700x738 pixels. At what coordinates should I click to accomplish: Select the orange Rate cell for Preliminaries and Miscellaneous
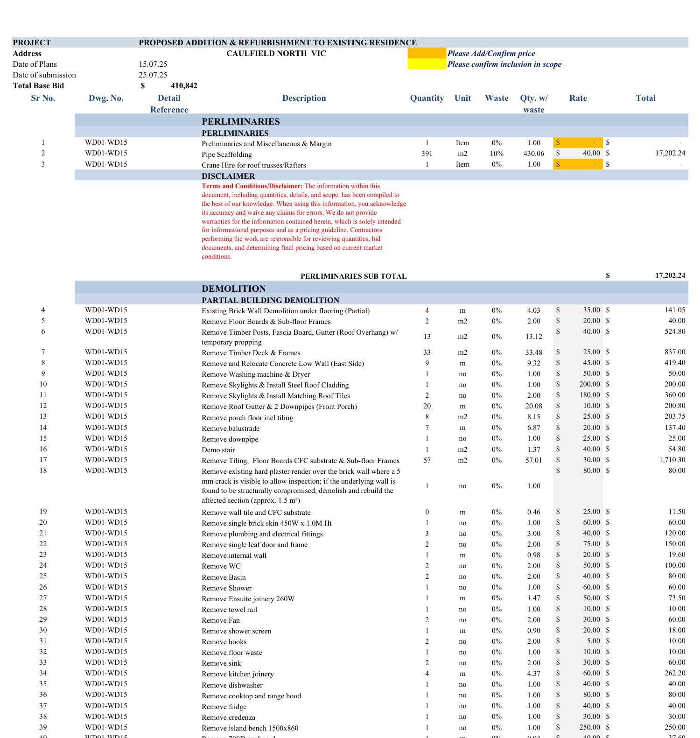(578, 142)
